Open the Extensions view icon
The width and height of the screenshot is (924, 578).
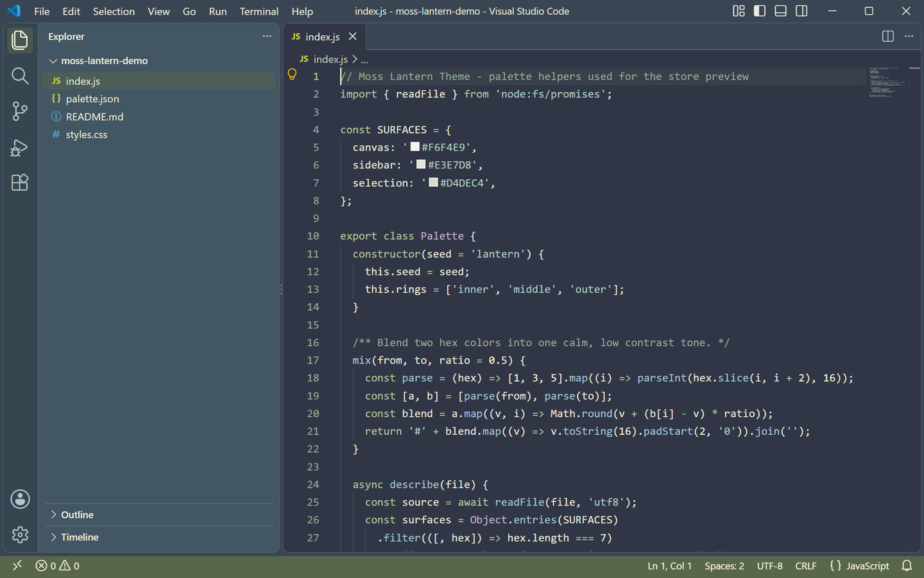(x=20, y=182)
